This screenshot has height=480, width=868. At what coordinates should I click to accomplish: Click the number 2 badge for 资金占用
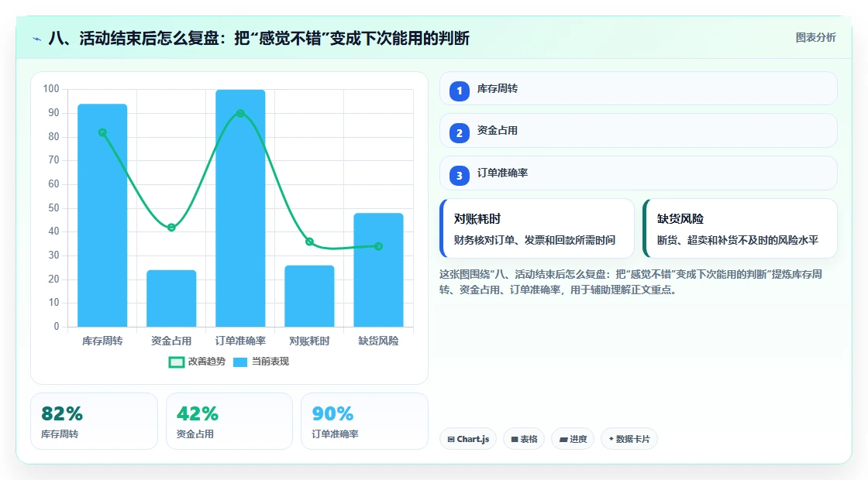[x=459, y=132]
